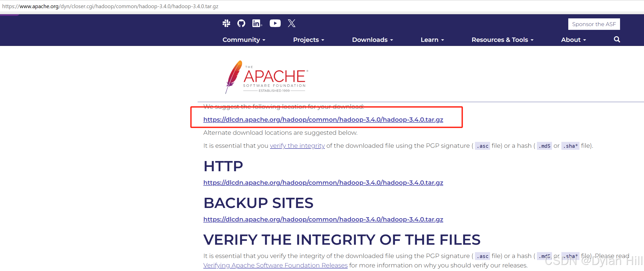Click the Apache Software Foundation logo
Viewport: 644px width, 271px height.
[267, 77]
